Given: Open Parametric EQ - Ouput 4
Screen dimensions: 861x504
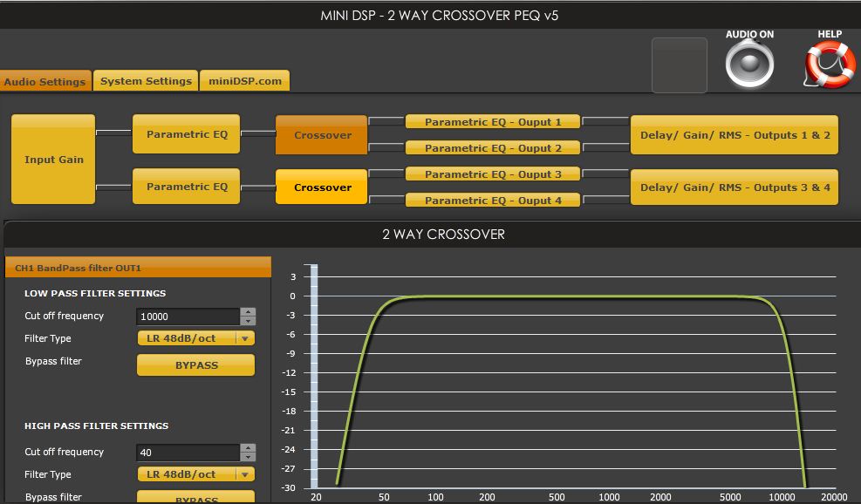Looking at the screenshot, I should [493, 201].
